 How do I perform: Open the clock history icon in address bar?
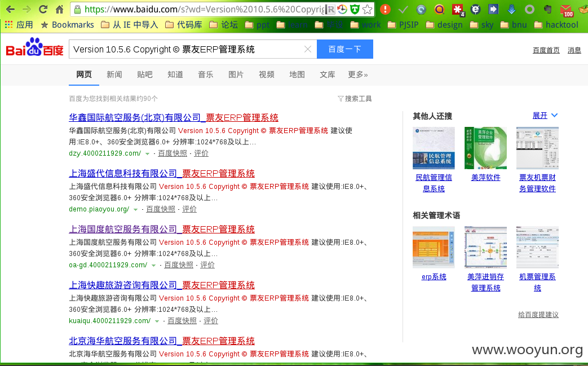[x=342, y=10]
